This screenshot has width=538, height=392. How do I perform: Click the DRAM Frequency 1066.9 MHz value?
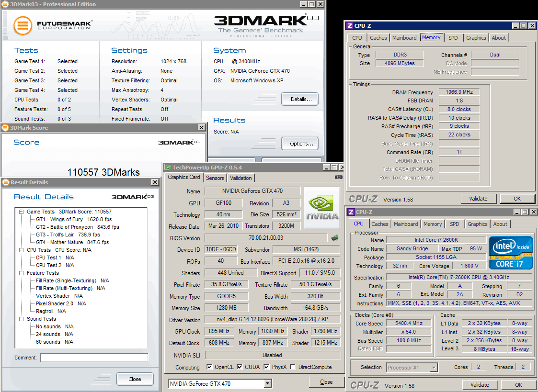tap(459, 92)
